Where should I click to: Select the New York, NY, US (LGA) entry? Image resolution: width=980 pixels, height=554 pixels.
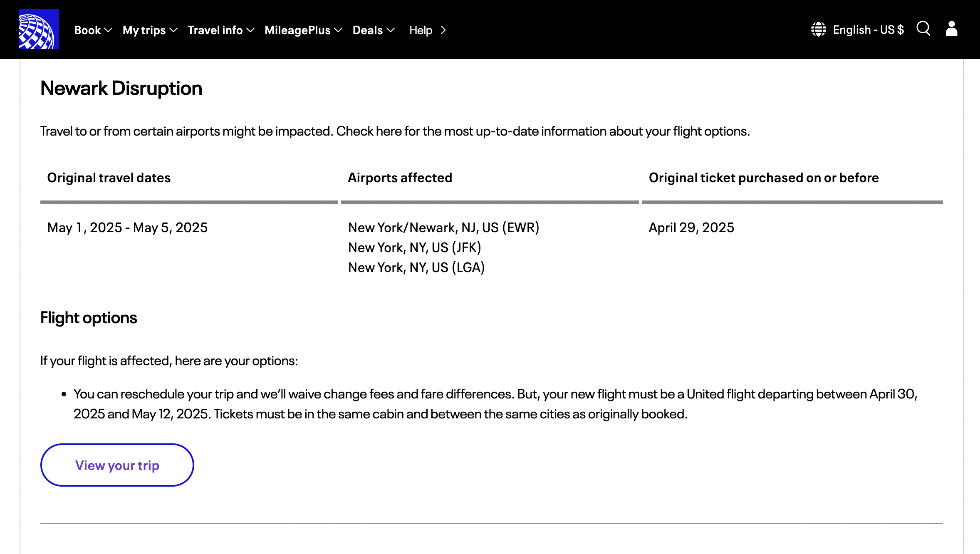tap(416, 267)
